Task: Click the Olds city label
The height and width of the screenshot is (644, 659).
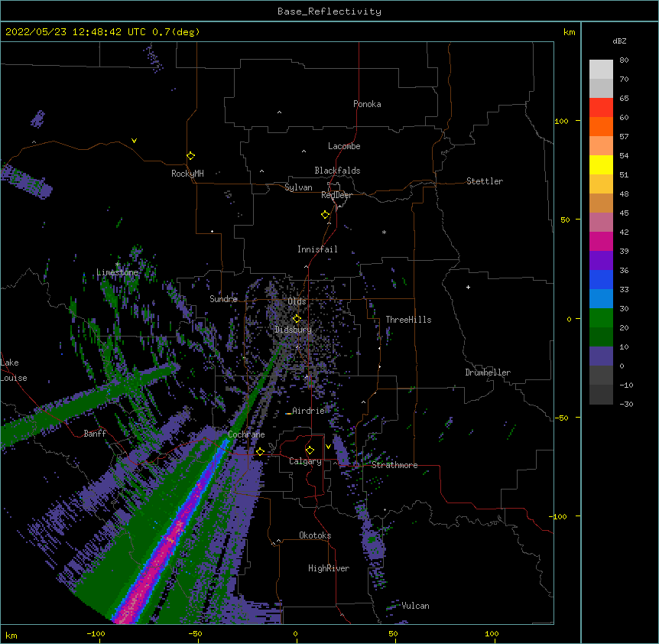Action: (297, 301)
